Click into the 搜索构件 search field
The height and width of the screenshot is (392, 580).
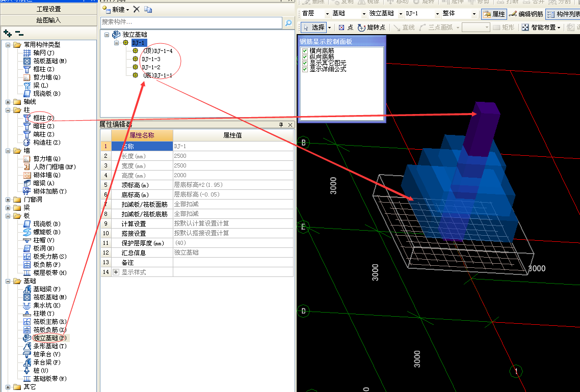tap(191, 22)
